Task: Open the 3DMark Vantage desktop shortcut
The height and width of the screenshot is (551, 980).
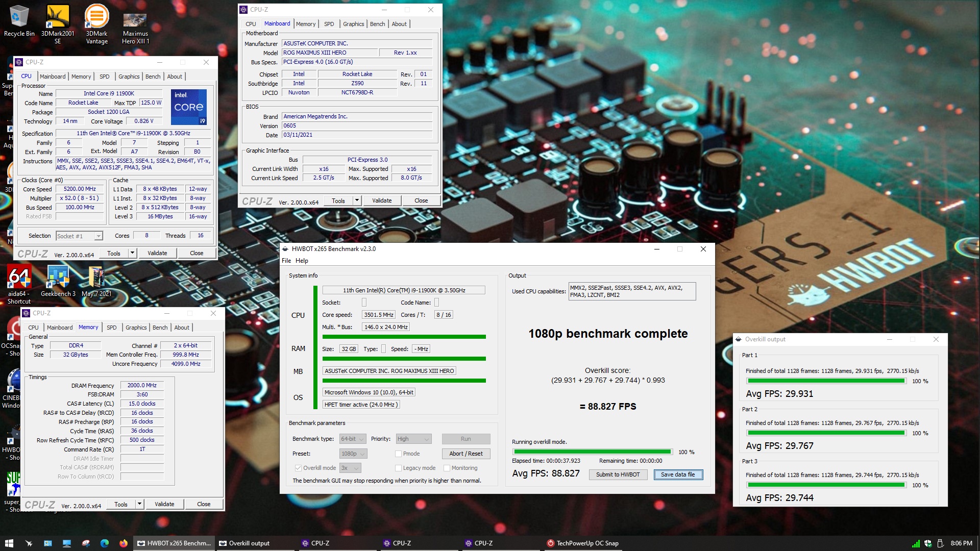Action: click(x=96, y=24)
